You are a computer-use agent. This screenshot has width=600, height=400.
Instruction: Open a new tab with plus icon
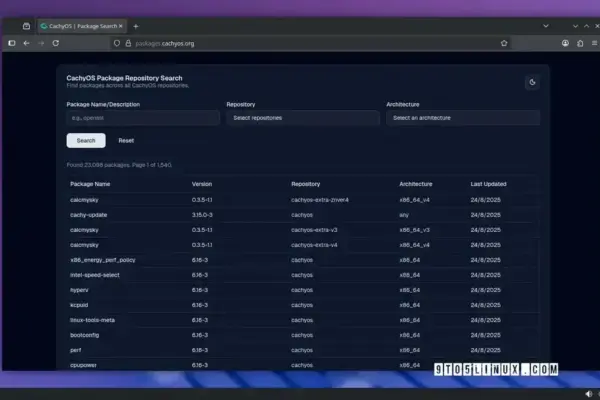coord(136,26)
